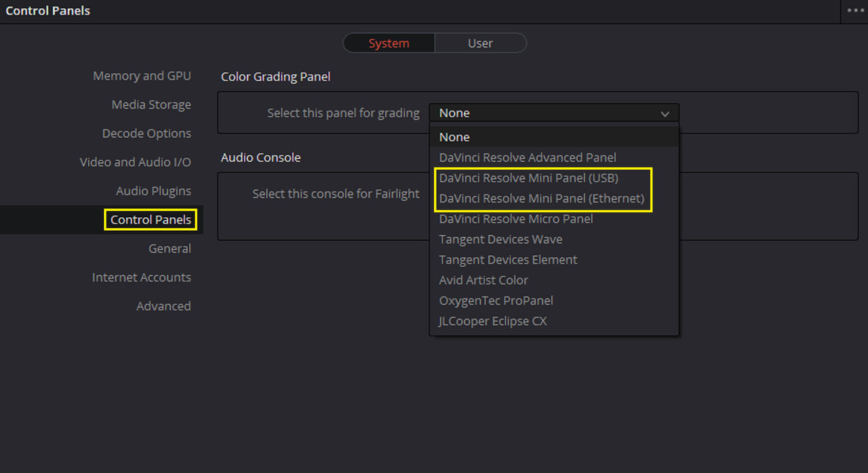Image resolution: width=868 pixels, height=473 pixels.
Task: Collapse the grading panel dropdown
Action: pos(554,113)
